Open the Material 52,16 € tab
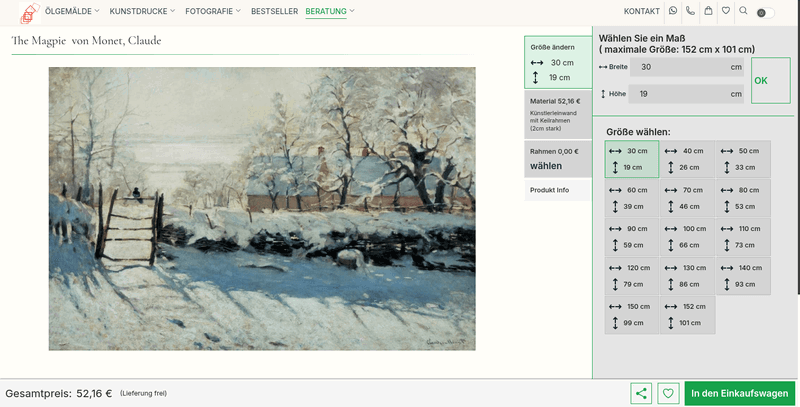Viewport: 800px width, 407px height. [x=558, y=114]
